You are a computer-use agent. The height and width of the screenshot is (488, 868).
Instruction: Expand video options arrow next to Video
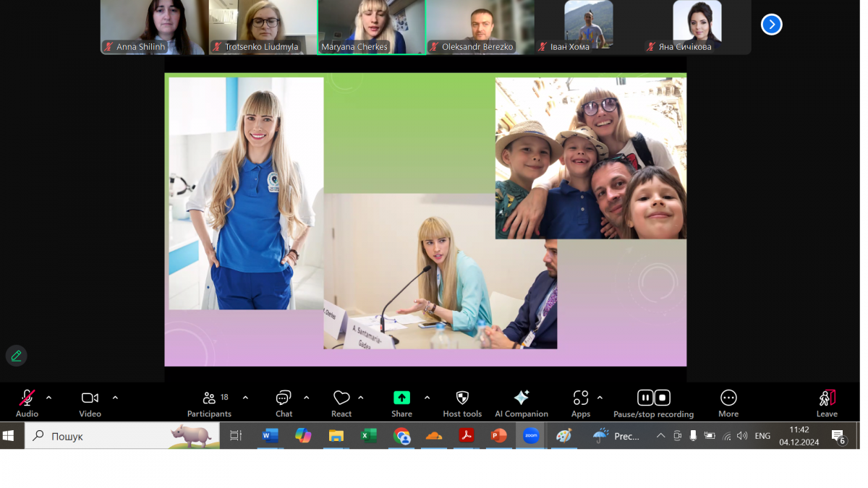tap(115, 398)
